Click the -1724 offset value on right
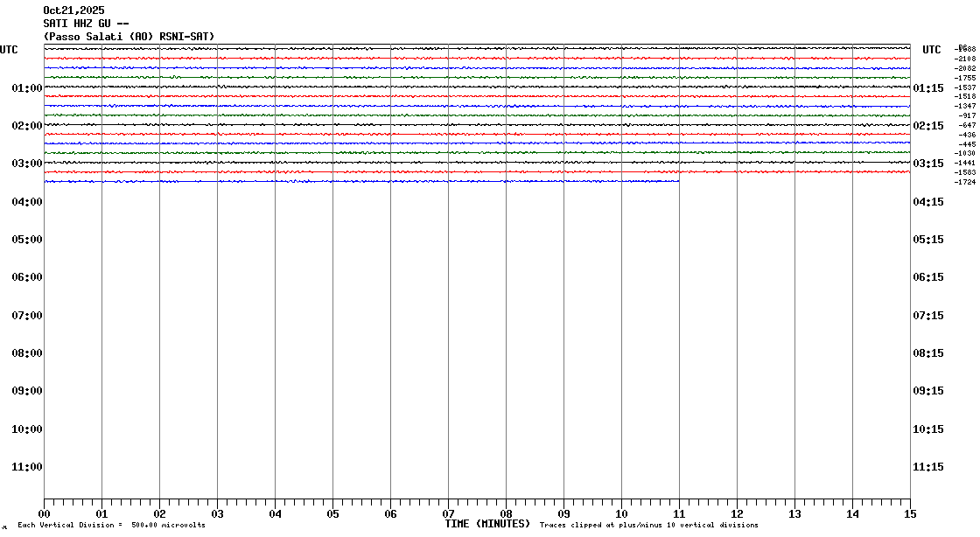 coord(965,182)
